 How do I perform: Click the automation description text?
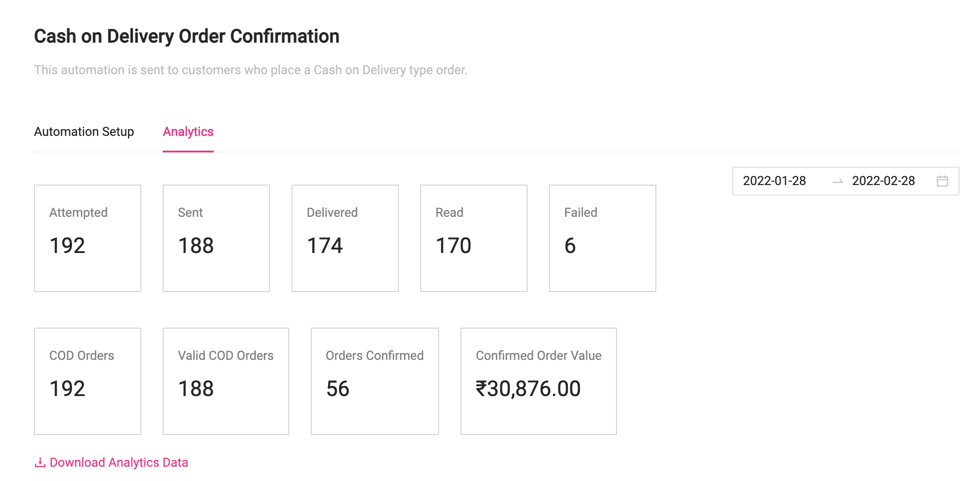click(x=251, y=70)
